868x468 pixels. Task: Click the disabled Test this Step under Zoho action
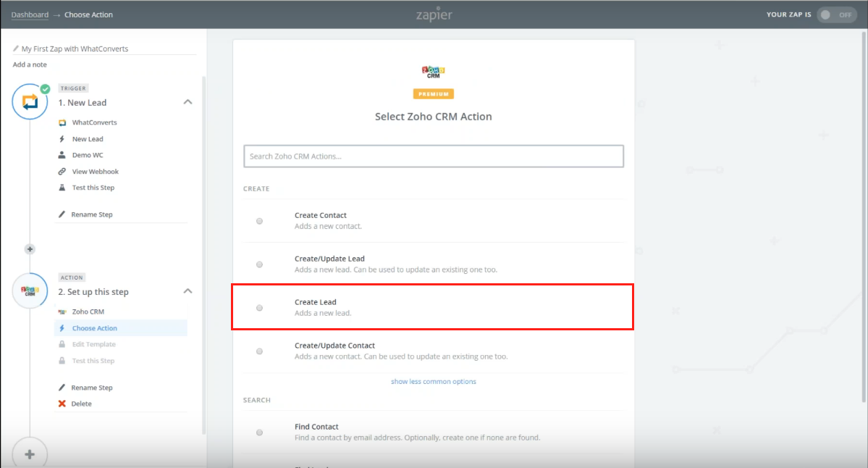(x=93, y=361)
